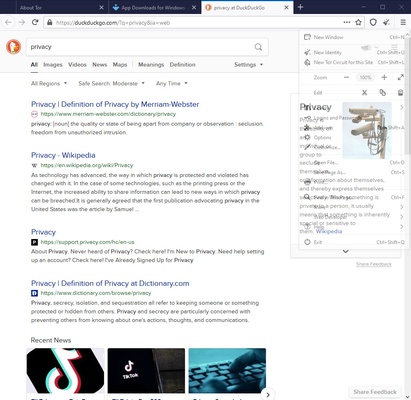Select the All results tab

pyautogui.click(x=34, y=65)
